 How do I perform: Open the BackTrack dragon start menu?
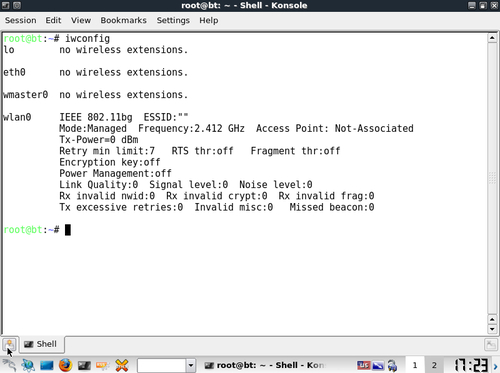pos(9,365)
